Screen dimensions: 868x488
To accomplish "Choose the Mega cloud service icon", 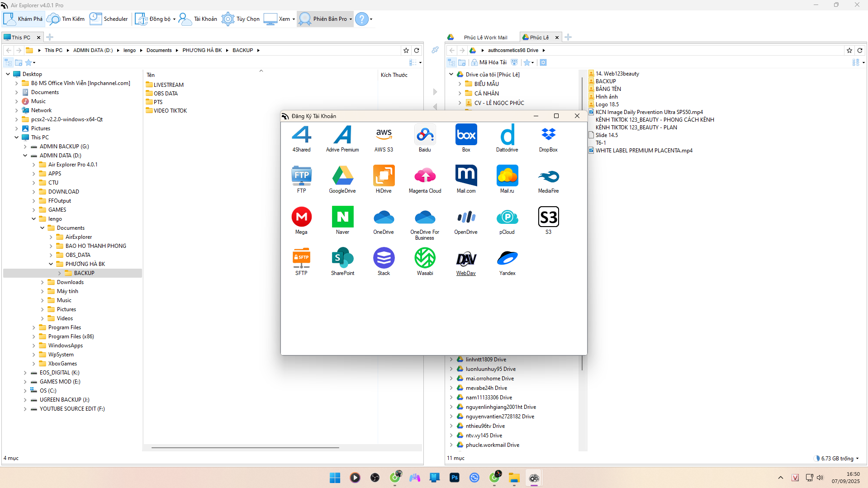I will point(301,218).
